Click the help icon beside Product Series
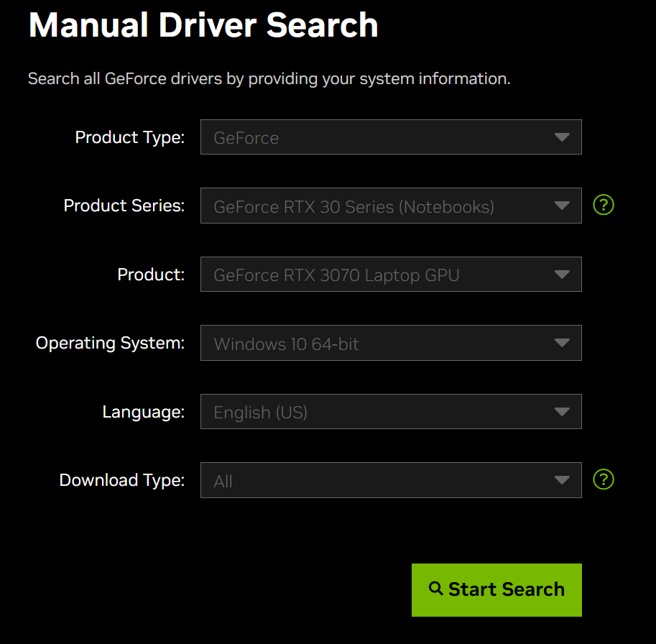Screen dimensions: 656x644 click(604, 205)
